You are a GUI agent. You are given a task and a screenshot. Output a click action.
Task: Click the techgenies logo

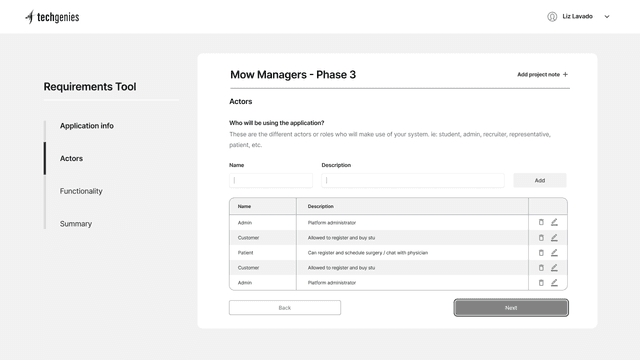pyautogui.click(x=52, y=17)
